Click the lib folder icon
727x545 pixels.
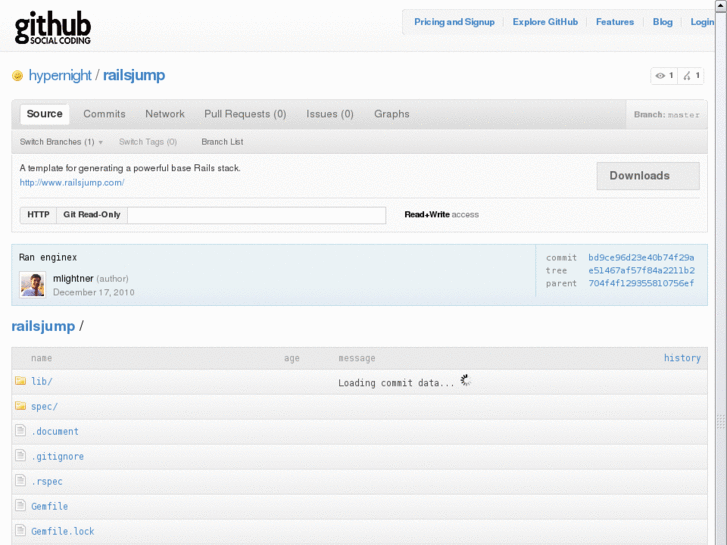coord(20,381)
